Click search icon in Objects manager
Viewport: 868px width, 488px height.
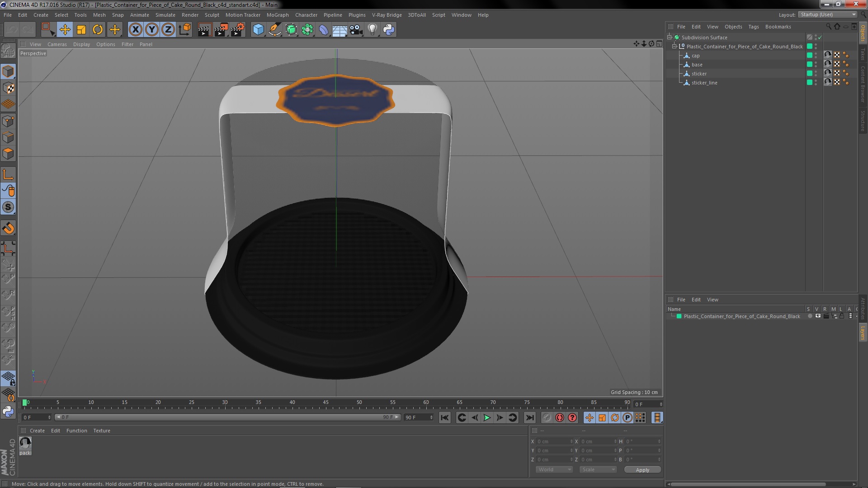pyautogui.click(x=828, y=26)
